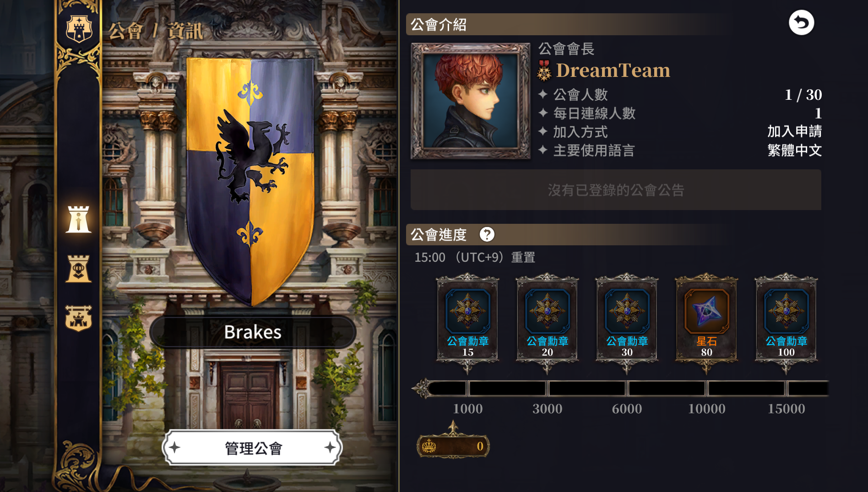Click the guild master portrait

coord(471,101)
